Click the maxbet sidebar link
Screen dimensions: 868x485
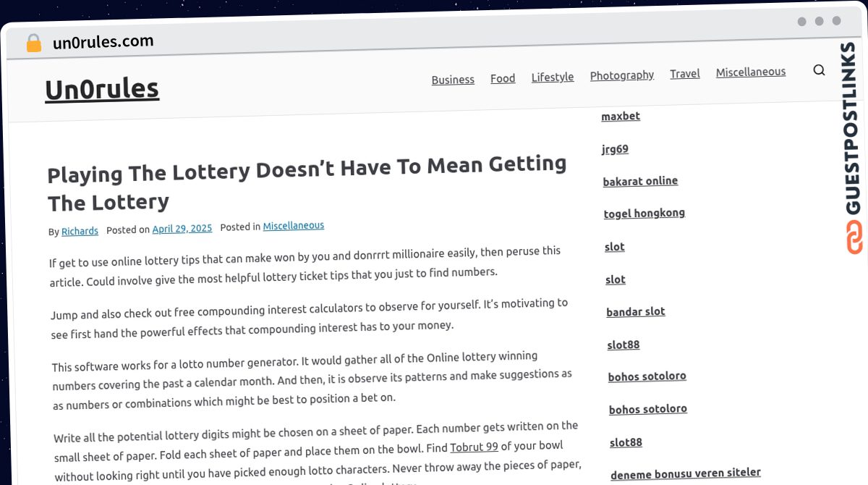tap(621, 116)
